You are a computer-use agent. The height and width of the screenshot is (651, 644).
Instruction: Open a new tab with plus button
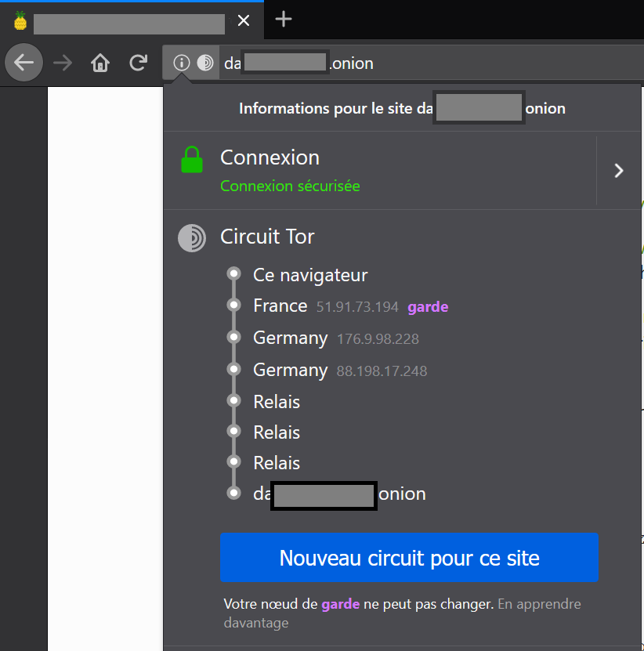[x=284, y=20]
